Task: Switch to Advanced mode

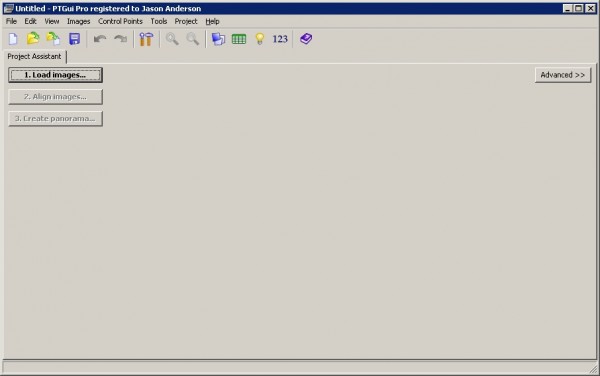Action: [563, 75]
